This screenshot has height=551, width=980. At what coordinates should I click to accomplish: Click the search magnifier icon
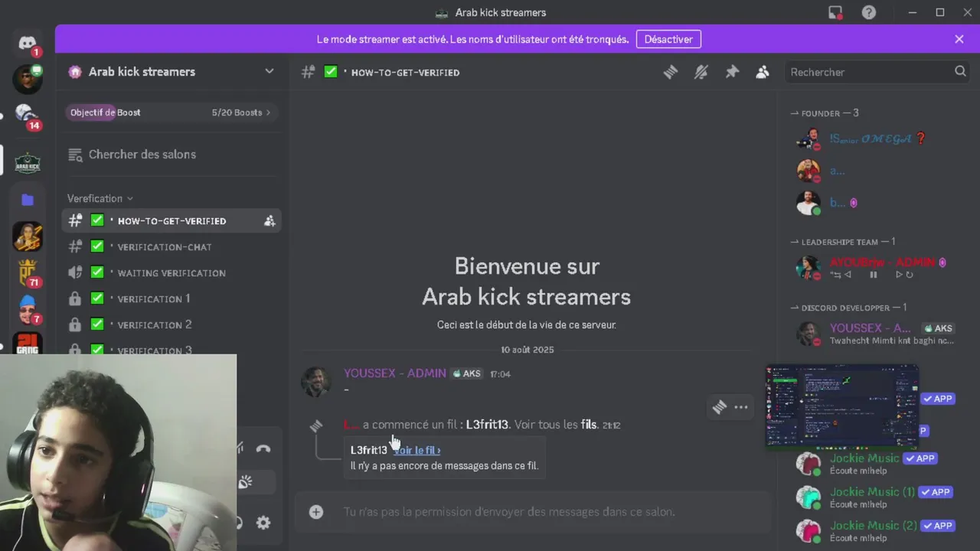coord(960,71)
